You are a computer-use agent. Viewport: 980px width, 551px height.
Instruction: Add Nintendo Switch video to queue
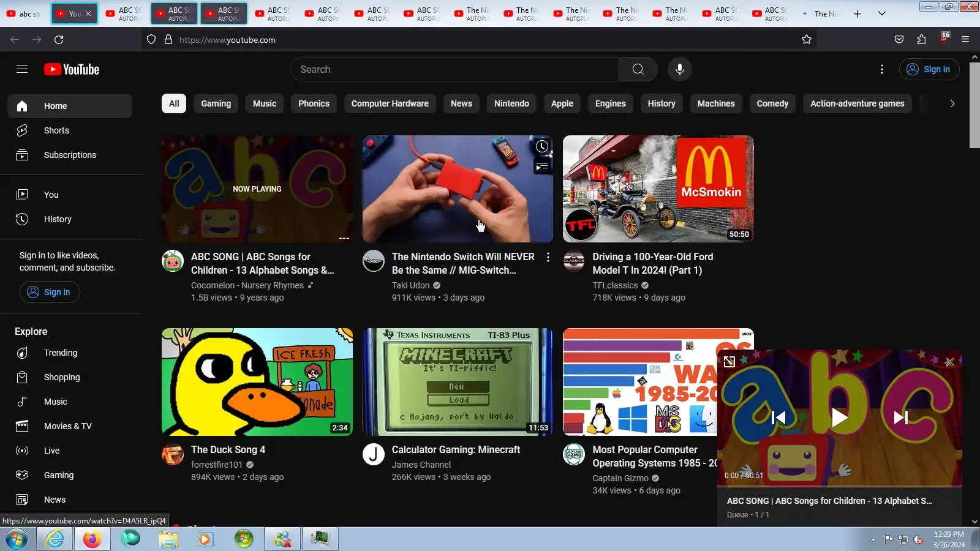coord(542,166)
